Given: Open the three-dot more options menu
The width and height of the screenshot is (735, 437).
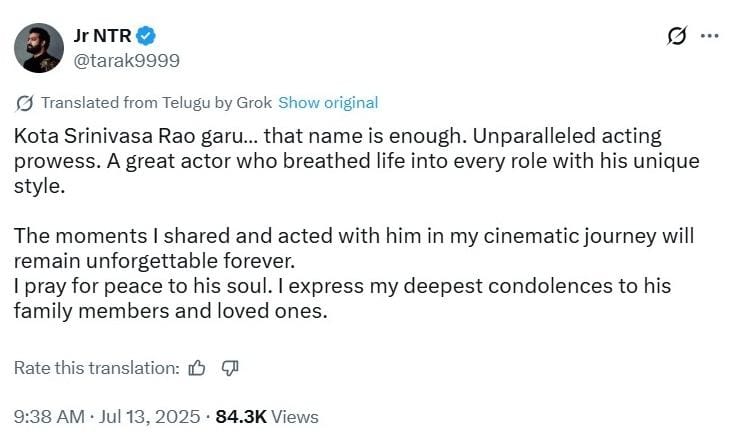Looking at the screenshot, I should point(710,36).
